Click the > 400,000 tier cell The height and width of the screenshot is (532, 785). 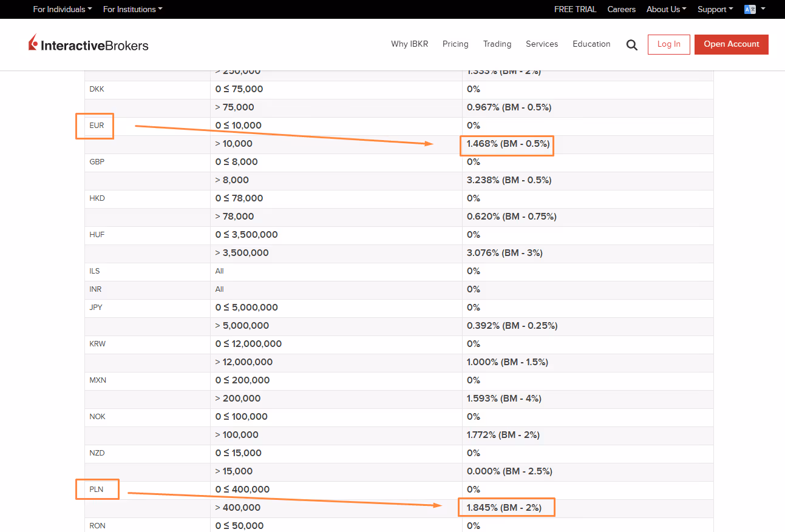coord(336,508)
